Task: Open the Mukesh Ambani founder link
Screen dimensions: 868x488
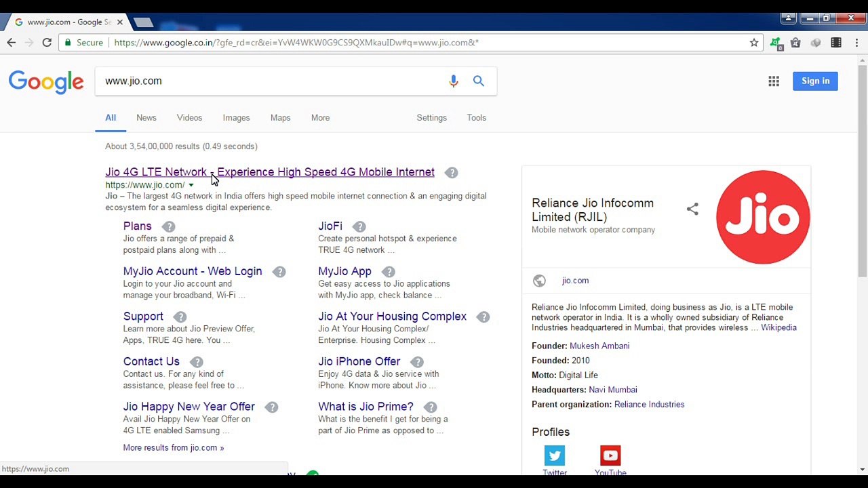Action: tap(599, 346)
